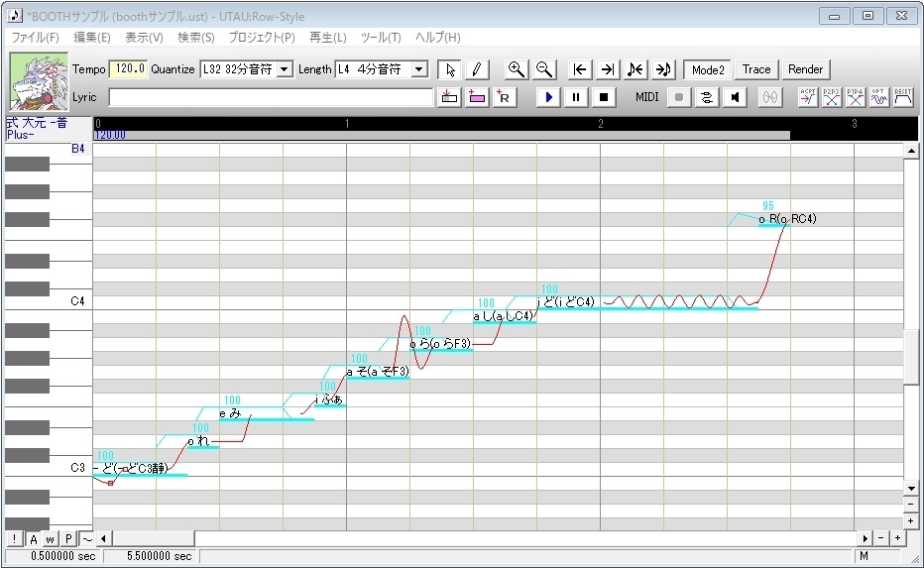Click measure 2 marker on the ruler
The image size is (924, 568).
(601, 124)
